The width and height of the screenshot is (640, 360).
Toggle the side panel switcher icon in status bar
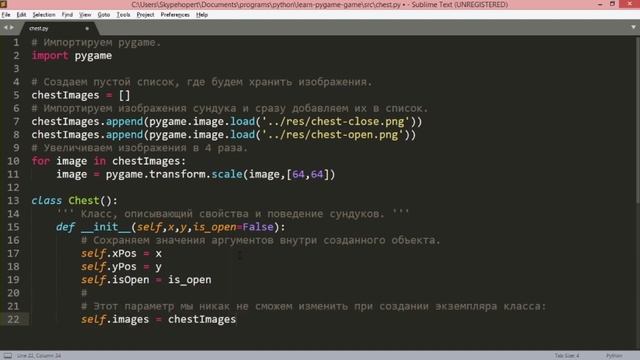pyautogui.click(x=8, y=356)
